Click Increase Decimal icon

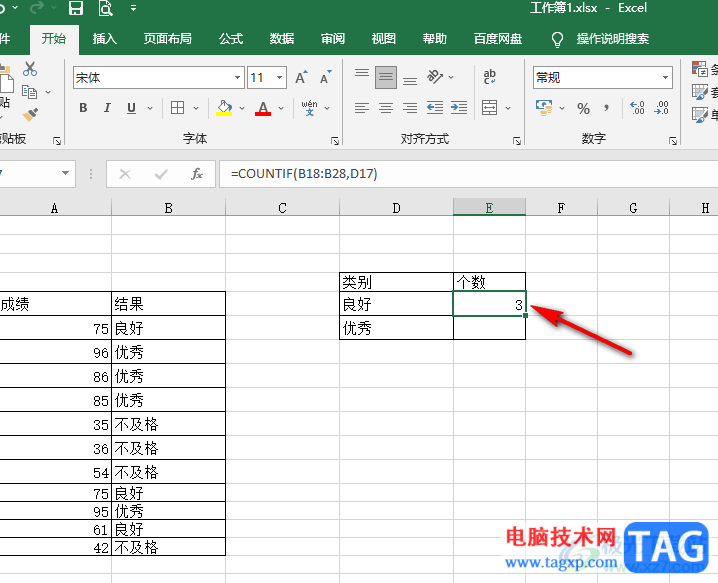coord(637,108)
